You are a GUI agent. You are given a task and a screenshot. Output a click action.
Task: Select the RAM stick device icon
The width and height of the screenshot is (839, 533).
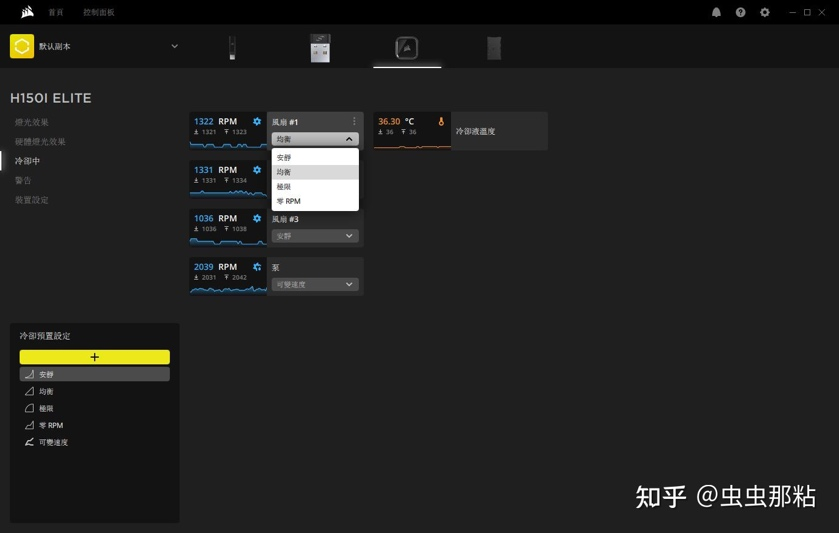[232, 48]
